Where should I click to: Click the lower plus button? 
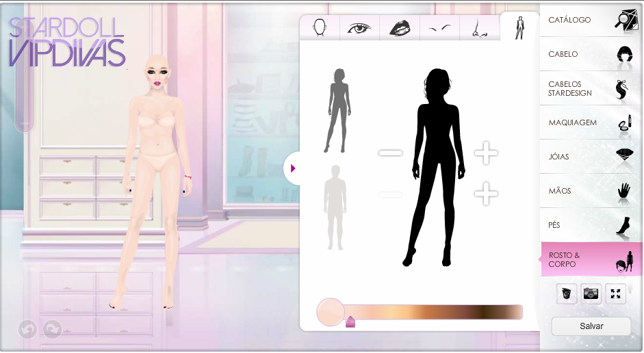point(487,194)
